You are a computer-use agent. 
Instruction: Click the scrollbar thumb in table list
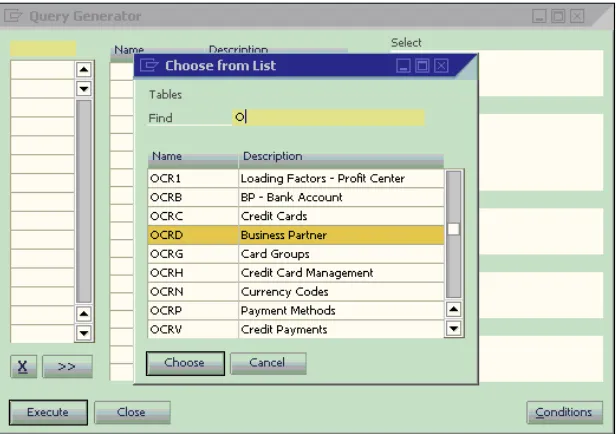coord(454,229)
